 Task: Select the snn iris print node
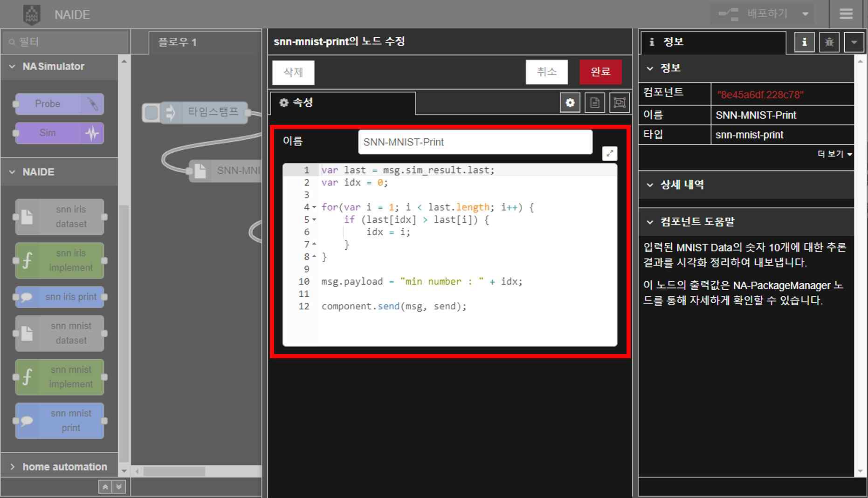tap(59, 297)
